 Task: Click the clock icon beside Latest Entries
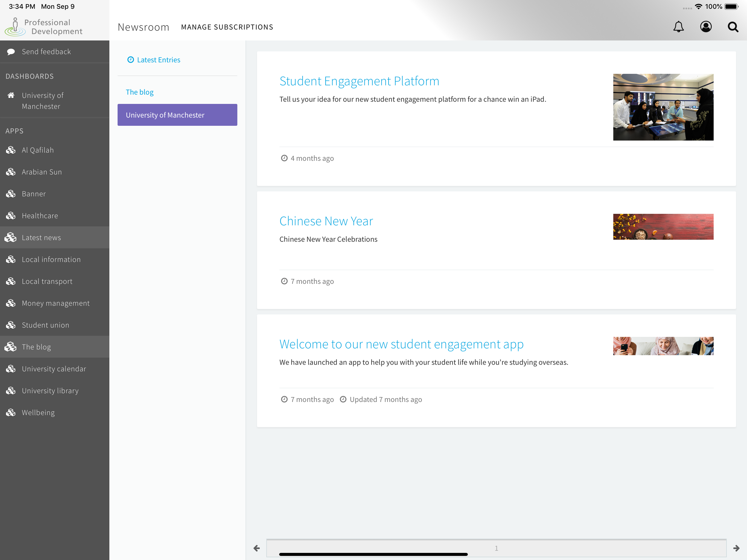click(130, 60)
